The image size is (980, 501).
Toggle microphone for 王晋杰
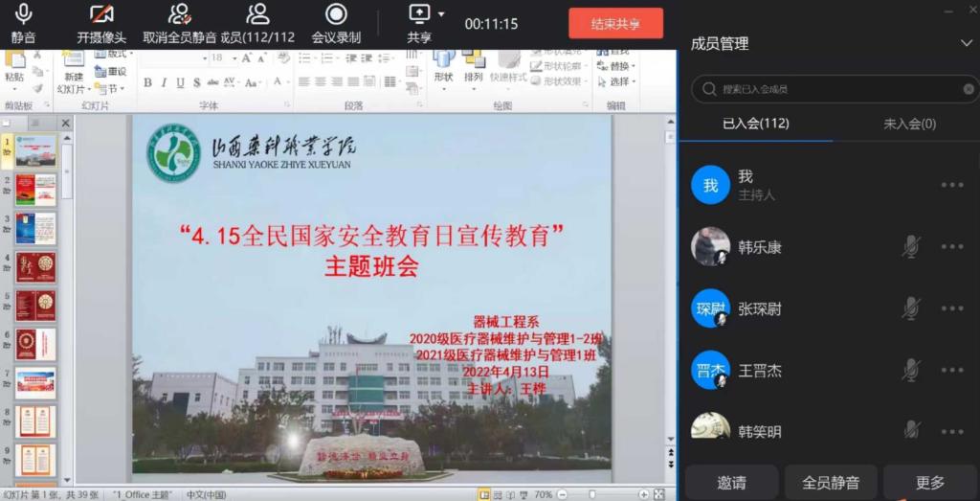[911, 370]
